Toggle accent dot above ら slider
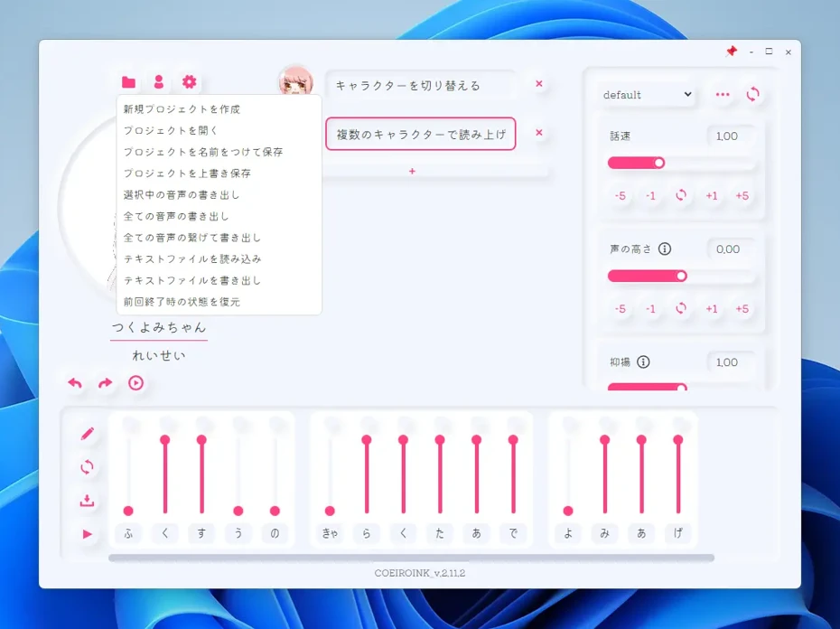Image resolution: width=840 pixels, height=629 pixels. click(369, 425)
